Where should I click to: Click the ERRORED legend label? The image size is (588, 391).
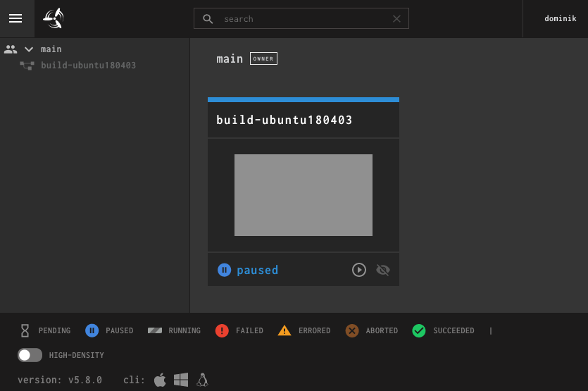pos(314,330)
